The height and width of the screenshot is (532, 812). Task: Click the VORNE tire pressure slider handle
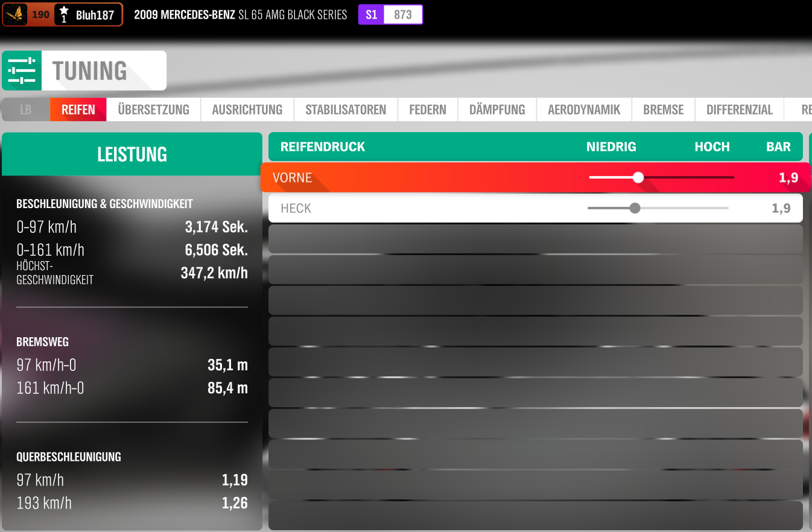tap(638, 177)
